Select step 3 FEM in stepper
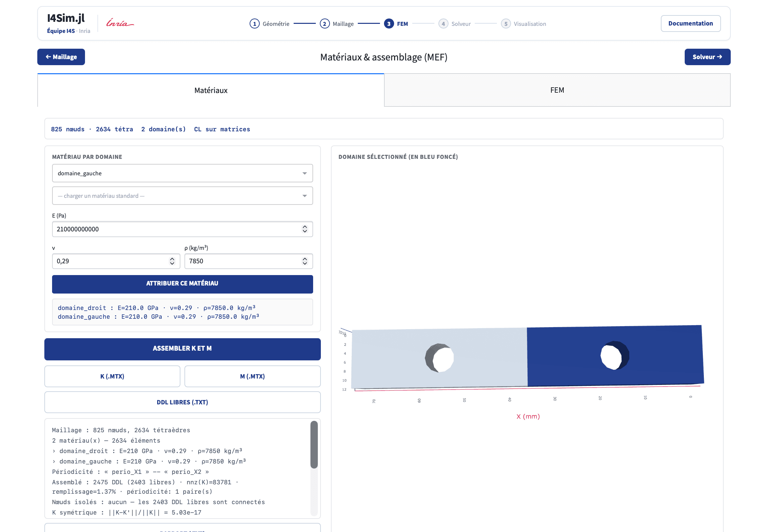The image size is (766, 532). pyautogui.click(x=396, y=24)
